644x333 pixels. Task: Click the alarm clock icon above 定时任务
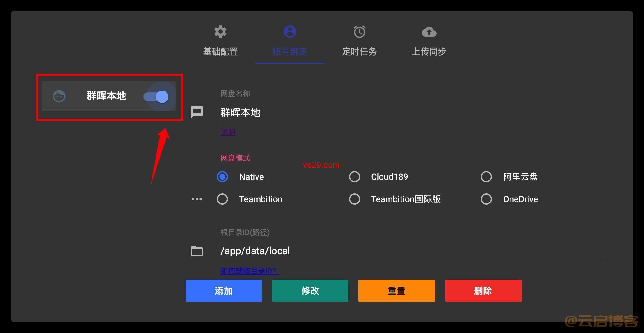pyautogui.click(x=360, y=32)
